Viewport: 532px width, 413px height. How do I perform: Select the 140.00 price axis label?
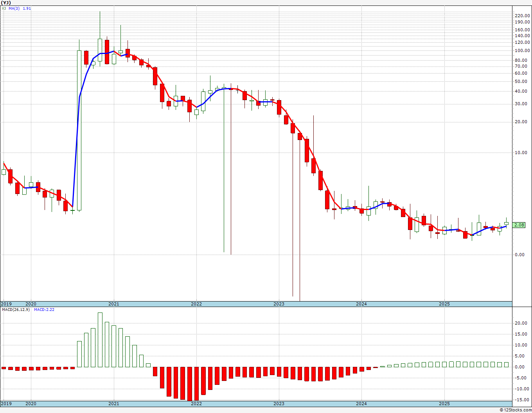[522, 36]
